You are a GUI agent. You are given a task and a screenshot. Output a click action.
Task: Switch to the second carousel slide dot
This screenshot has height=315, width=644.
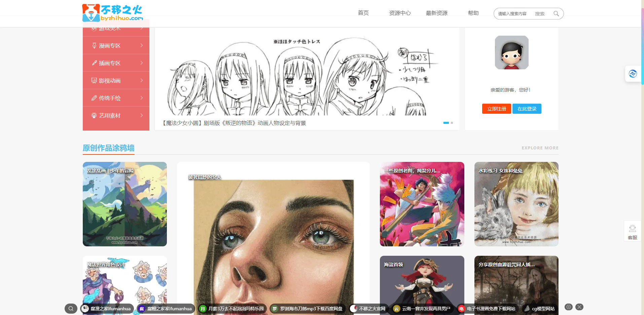click(452, 123)
